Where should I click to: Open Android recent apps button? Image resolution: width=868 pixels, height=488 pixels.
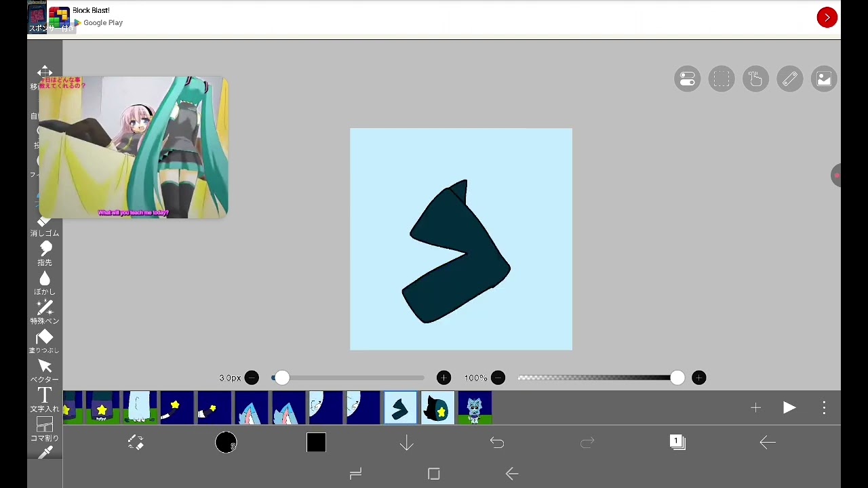coord(355,474)
